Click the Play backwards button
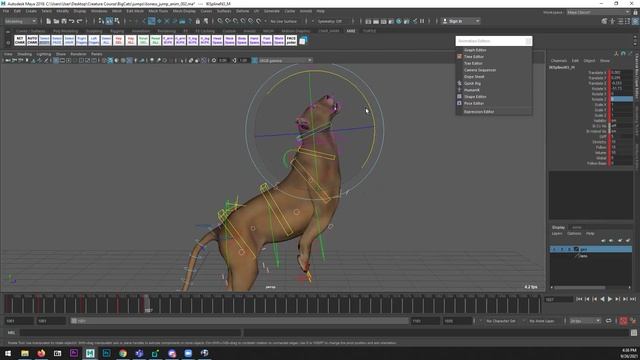 [602, 299]
